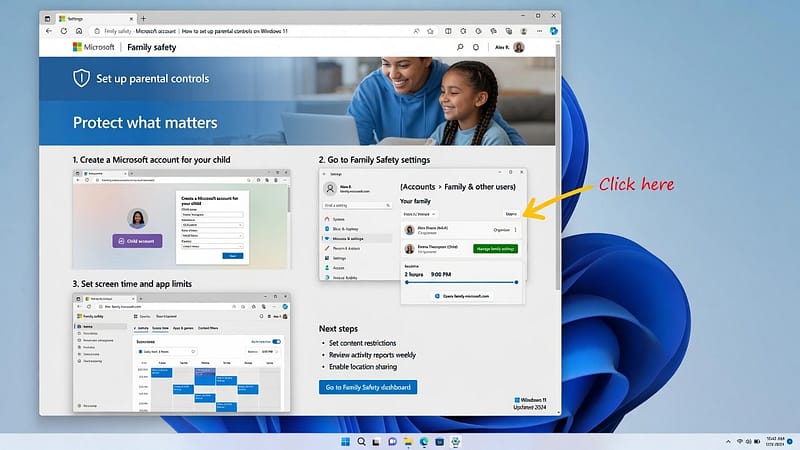This screenshot has width=800, height=450.
Task: Open taskbar Search
Action: [361, 441]
